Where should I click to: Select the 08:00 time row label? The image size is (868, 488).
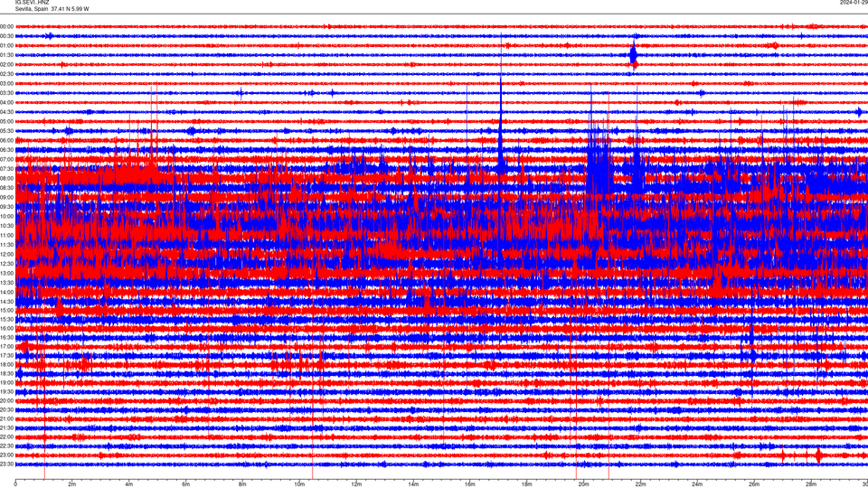click(x=6, y=179)
